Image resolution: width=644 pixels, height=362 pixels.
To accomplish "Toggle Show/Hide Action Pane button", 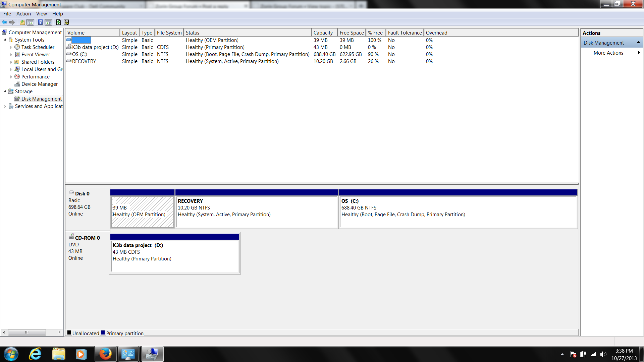I will (x=49, y=22).
